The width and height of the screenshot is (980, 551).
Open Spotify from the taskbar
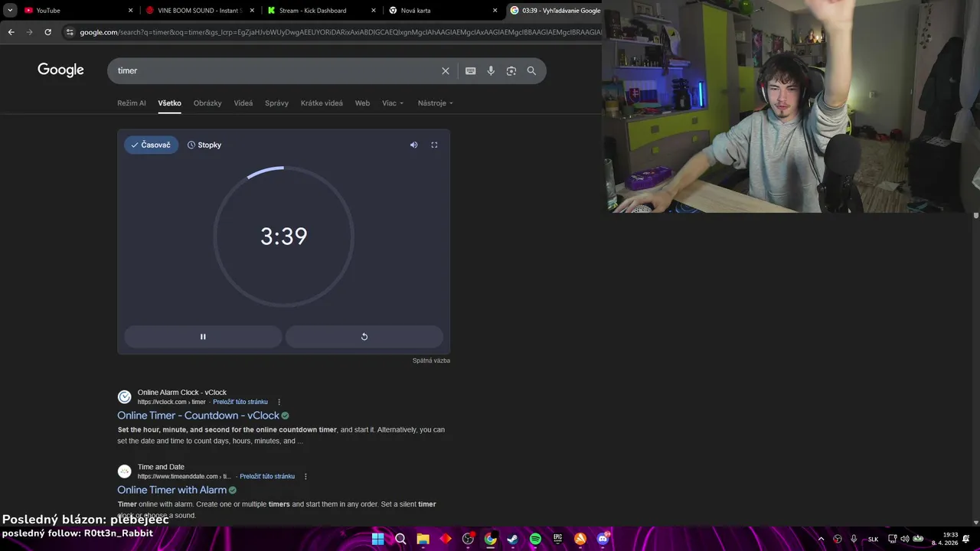click(x=535, y=539)
